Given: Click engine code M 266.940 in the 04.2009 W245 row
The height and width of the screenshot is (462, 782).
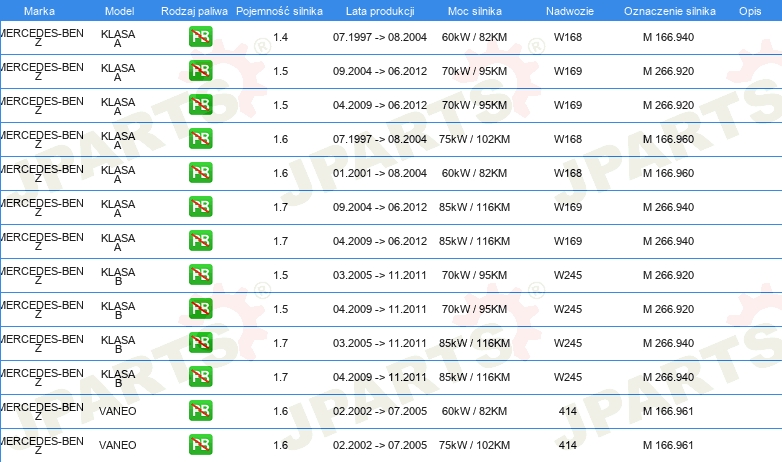Looking at the screenshot, I should pyautogui.click(x=668, y=376).
